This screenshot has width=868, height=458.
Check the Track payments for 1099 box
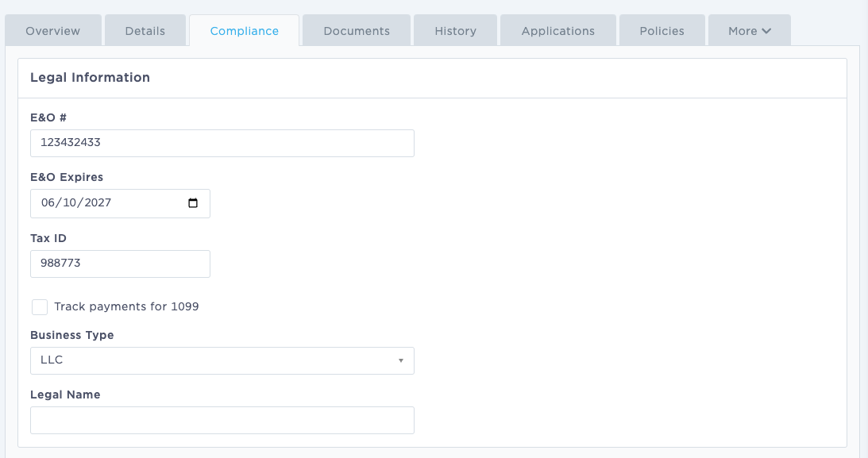point(40,307)
